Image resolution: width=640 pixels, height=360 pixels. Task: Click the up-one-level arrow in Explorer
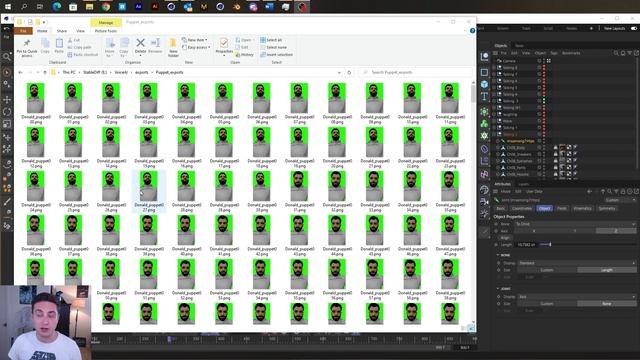(45, 72)
